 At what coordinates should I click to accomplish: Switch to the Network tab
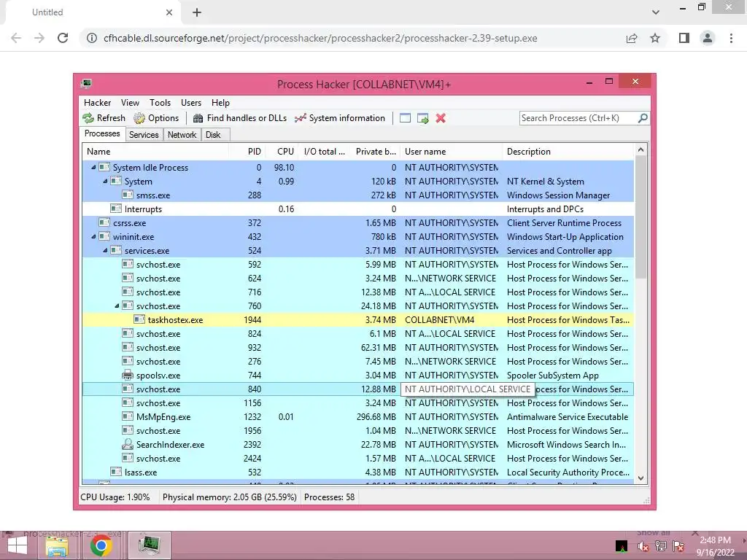tap(182, 135)
